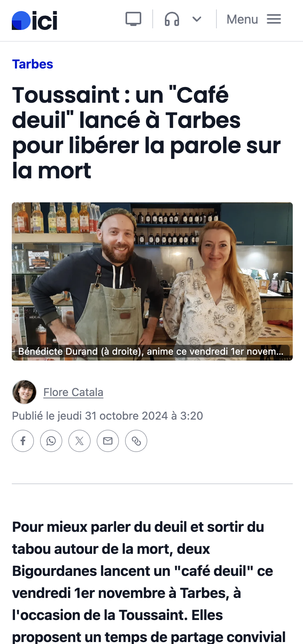Image resolution: width=303 pixels, height=644 pixels.
Task: Click the blue circle in ici logo
Action: (x=21, y=20)
